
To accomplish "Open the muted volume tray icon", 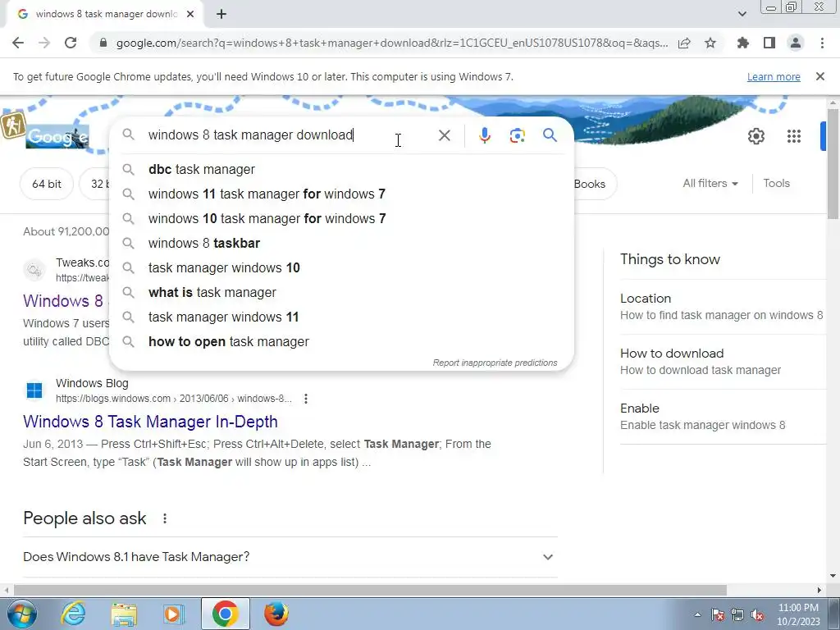I will (x=757, y=614).
